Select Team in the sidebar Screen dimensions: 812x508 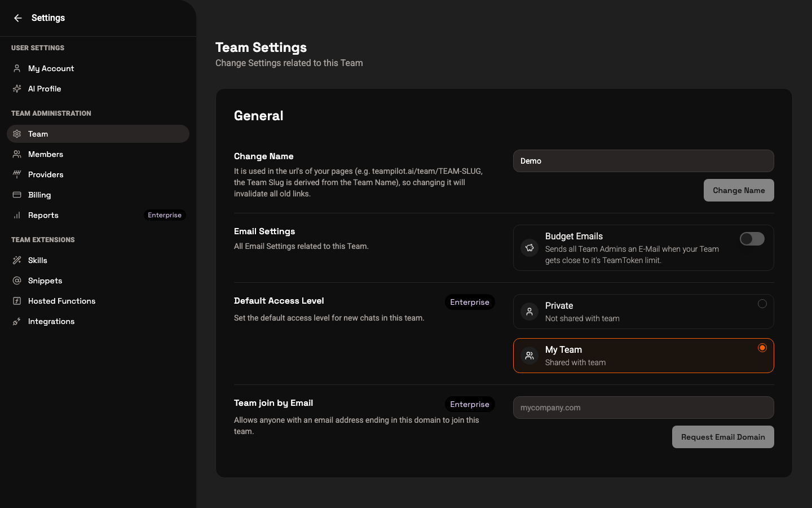click(x=98, y=134)
